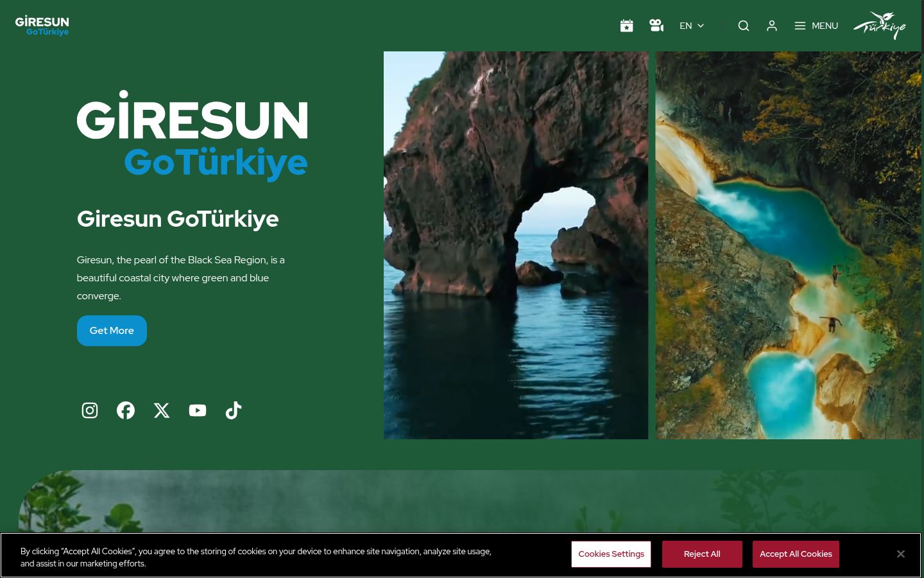The image size is (924, 578).
Task: Click the rock arch sea photo
Action: (516, 245)
